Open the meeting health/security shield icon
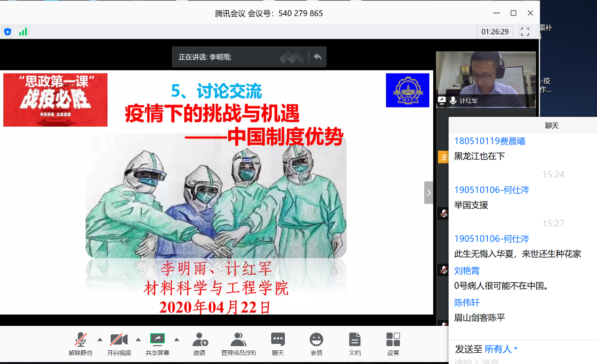The image size is (597, 364). pyautogui.click(x=7, y=32)
